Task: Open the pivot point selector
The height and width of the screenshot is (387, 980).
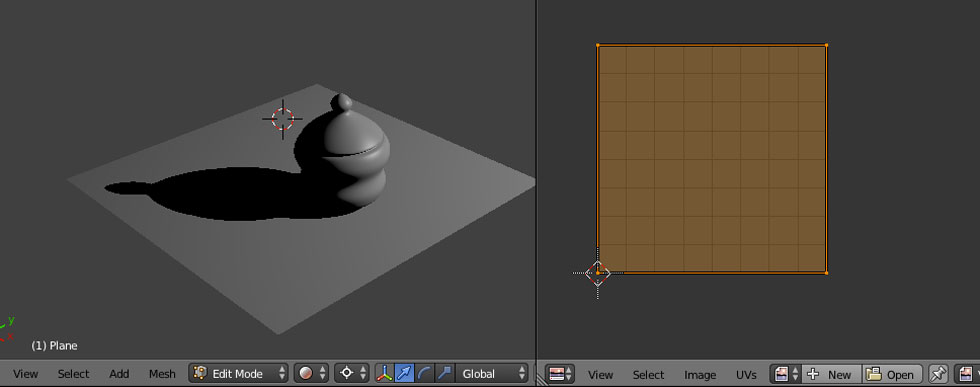Action: tap(351, 374)
